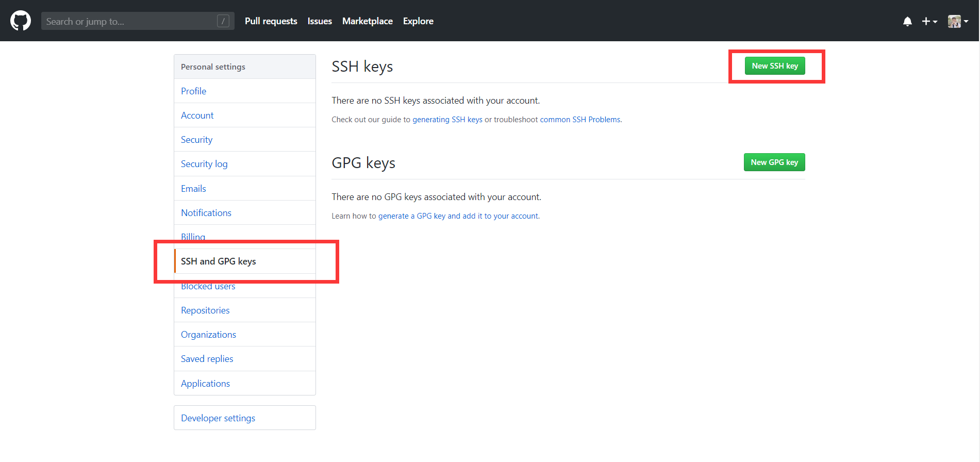Open Emails settings in the sidebar

pos(245,189)
